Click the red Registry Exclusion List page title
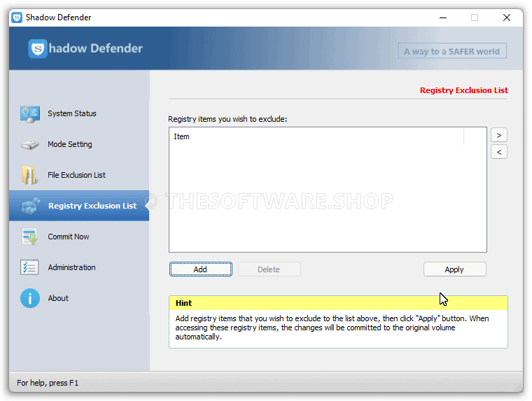This screenshot has width=532, height=401. click(464, 90)
